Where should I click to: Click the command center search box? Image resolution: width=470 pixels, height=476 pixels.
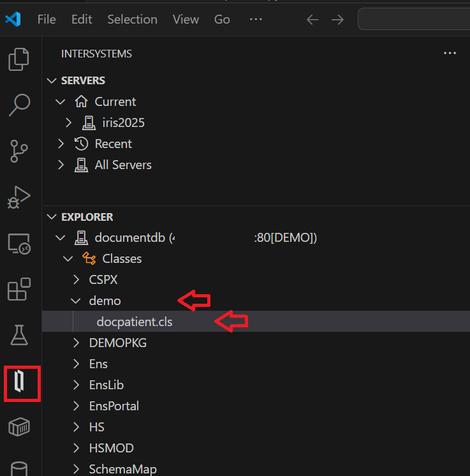click(414, 19)
